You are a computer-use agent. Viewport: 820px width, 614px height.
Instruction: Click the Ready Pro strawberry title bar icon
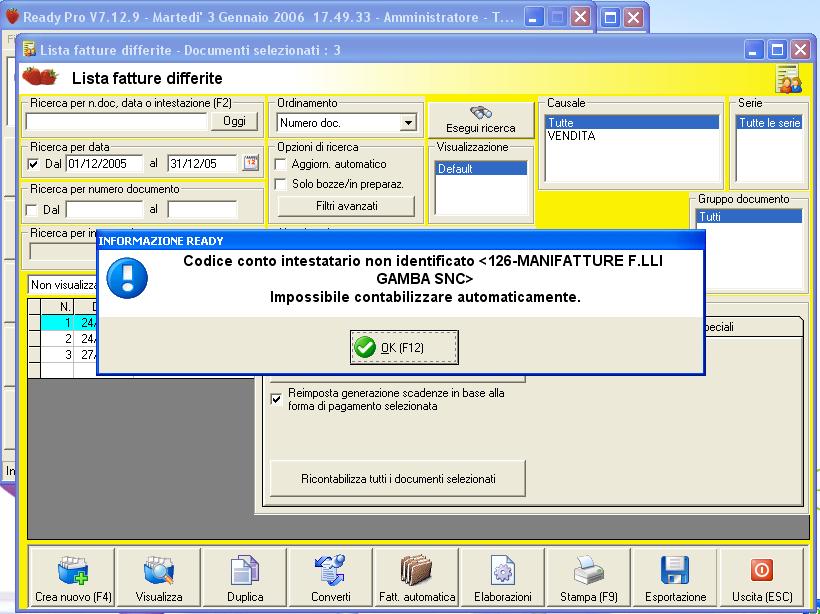[12, 16]
